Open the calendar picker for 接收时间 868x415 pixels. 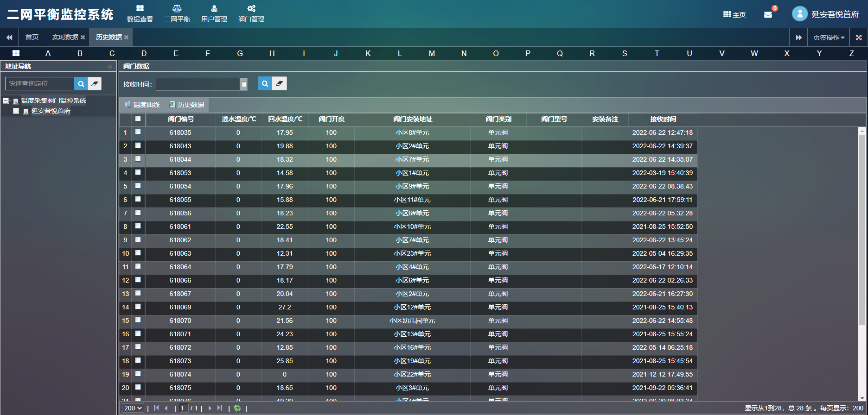click(243, 84)
